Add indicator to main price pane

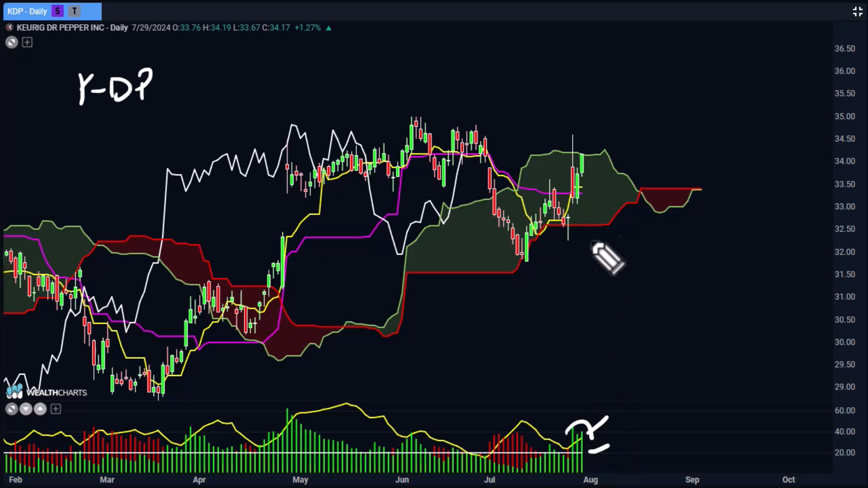pos(27,42)
